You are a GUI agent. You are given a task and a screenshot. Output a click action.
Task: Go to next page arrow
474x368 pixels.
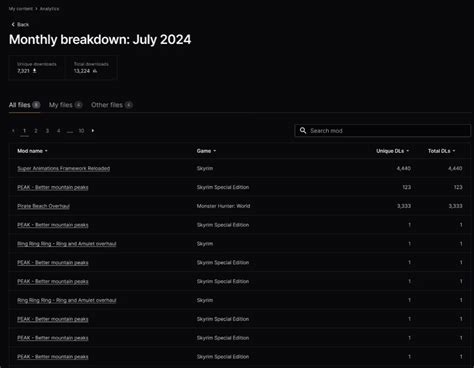tap(93, 131)
